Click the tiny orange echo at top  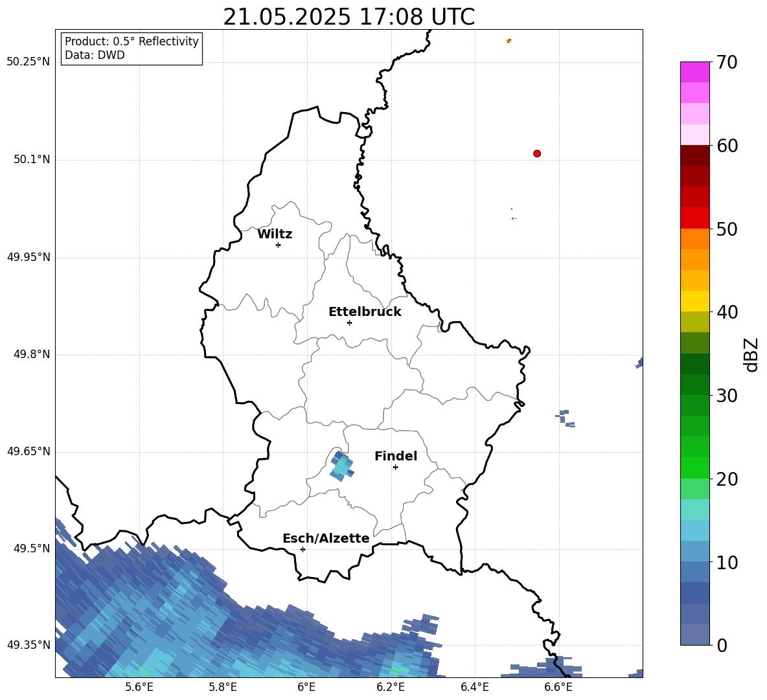click(509, 41)
